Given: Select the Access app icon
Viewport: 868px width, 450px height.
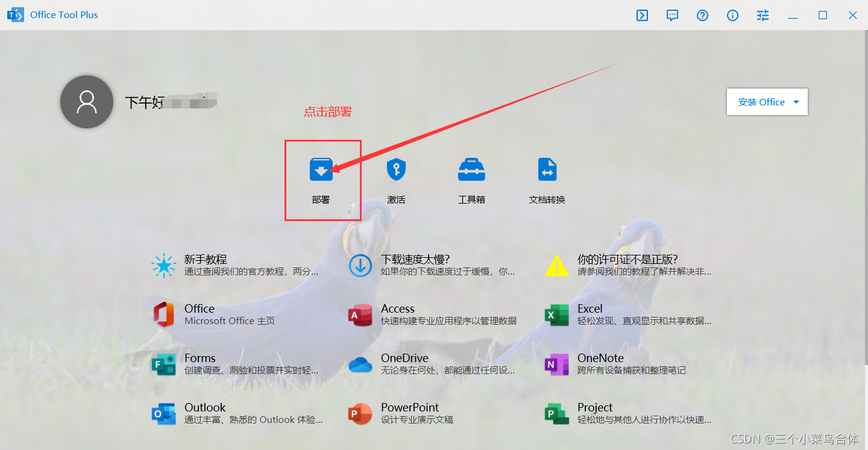Looking at the screenshot, I should coord(360,314).
